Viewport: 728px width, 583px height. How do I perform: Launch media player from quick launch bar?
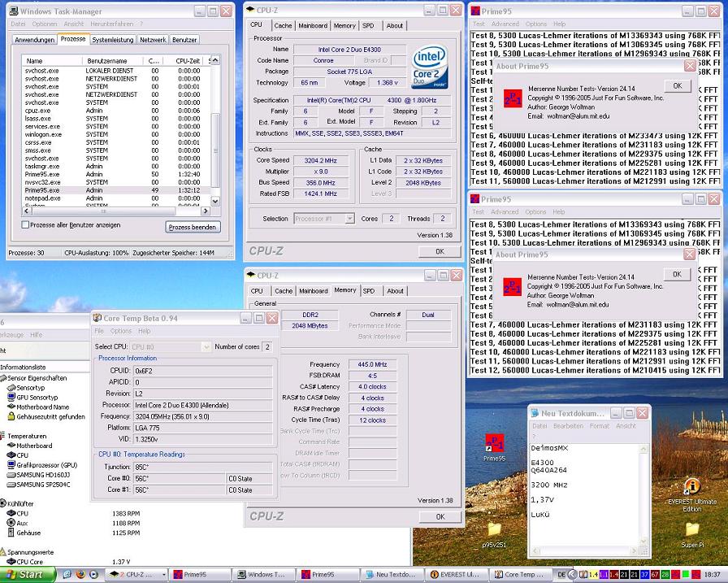(93, 574)
